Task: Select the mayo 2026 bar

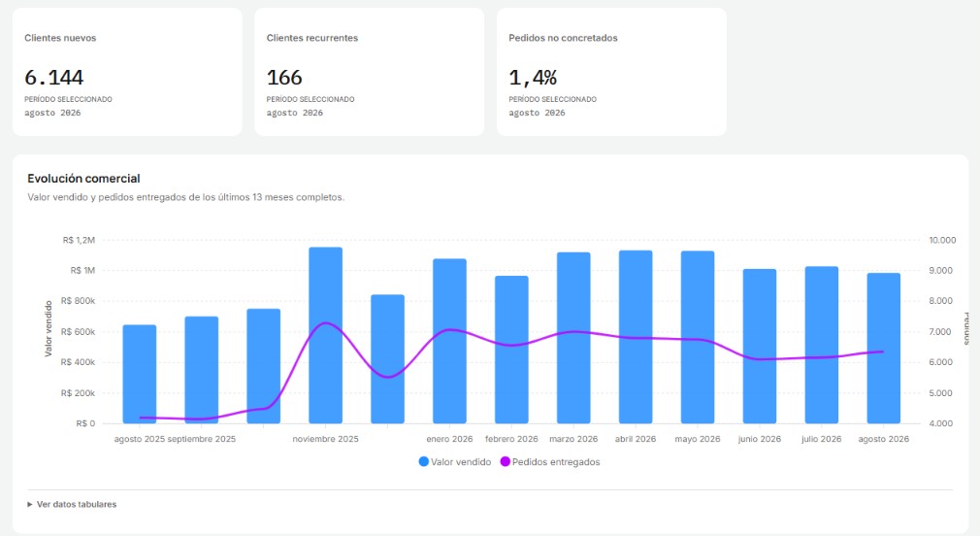Action: pyautogui.click(x=698, y=337)
